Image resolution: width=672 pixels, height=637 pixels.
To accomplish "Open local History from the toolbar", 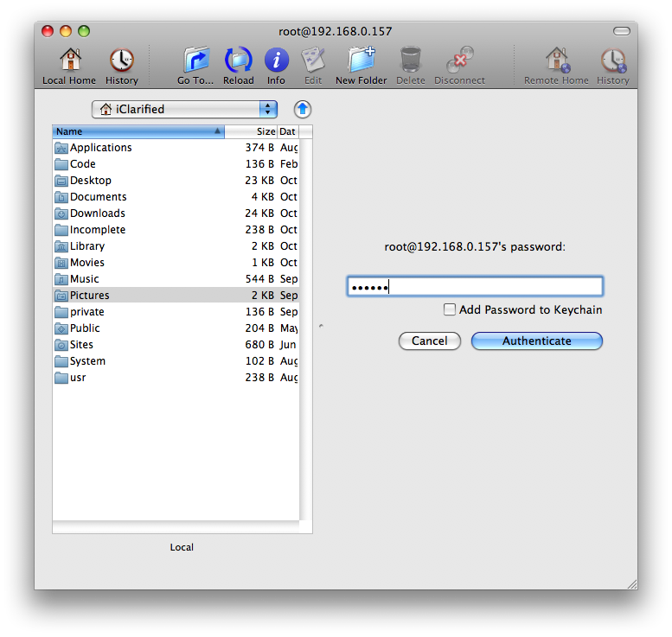I will point(121,61).
